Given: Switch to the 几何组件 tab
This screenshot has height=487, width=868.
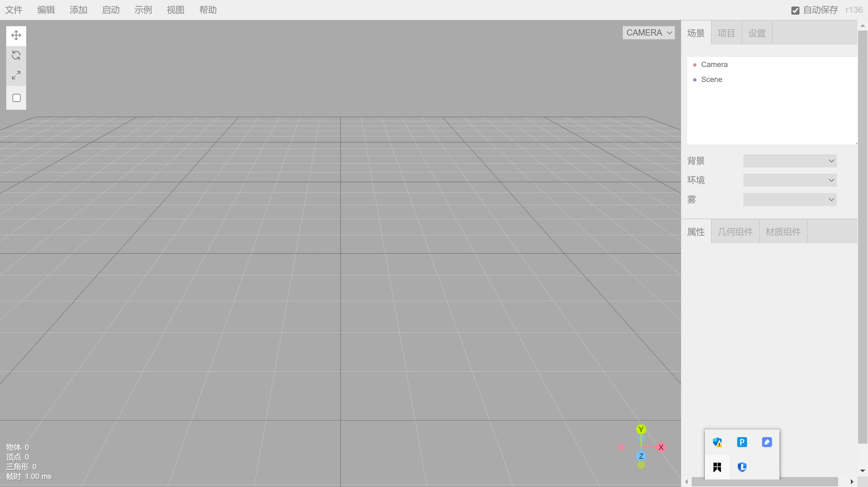Looking at the screenshot, I should [x=735, y=232].
